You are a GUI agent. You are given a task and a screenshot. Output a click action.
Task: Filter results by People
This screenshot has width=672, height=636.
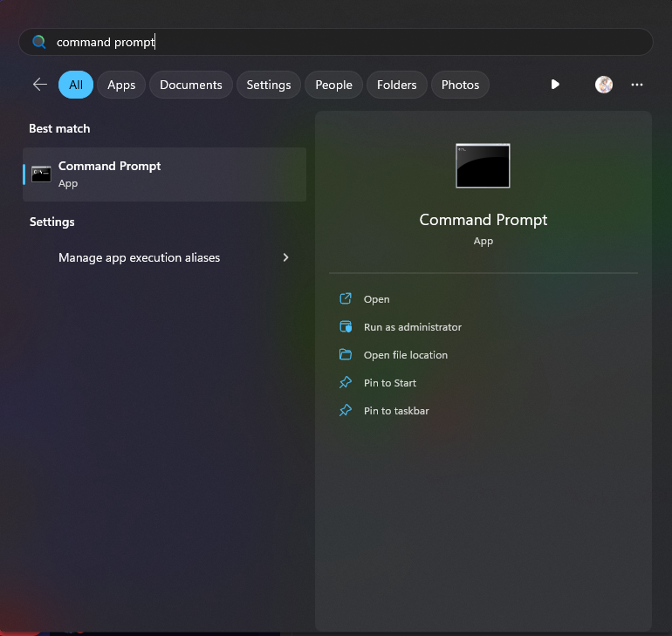333,85
